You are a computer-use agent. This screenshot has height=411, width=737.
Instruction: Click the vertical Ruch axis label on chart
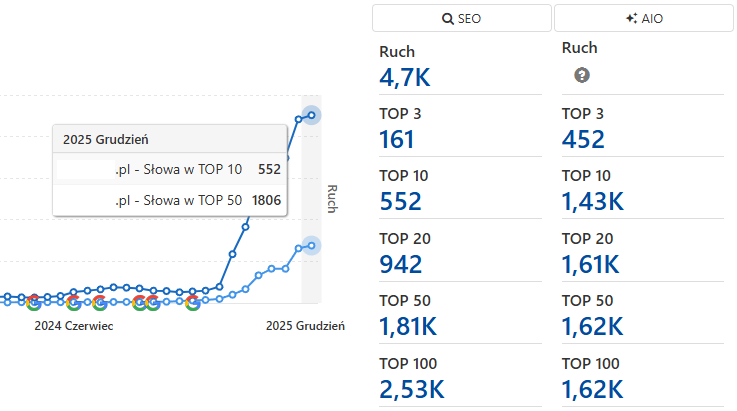point(332,197)
